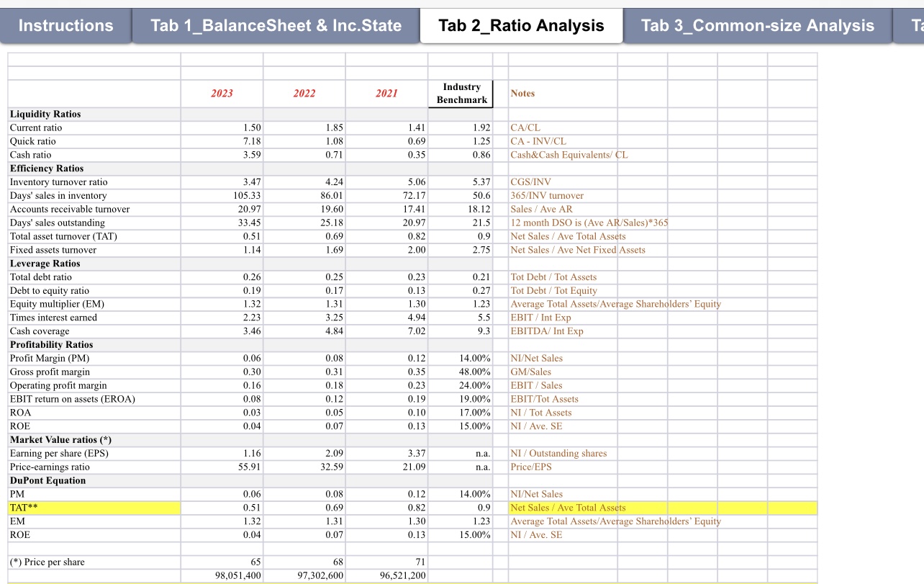Select Inventory turnover benchmark value 5.37
The height and width of the screenshot is (584, 924).
461,182
